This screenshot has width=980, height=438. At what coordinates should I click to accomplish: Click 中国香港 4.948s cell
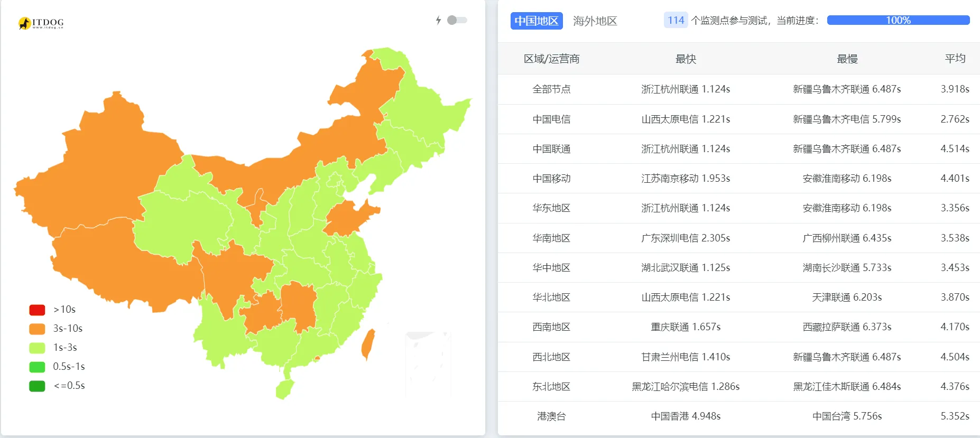click(x=686, y=416)
